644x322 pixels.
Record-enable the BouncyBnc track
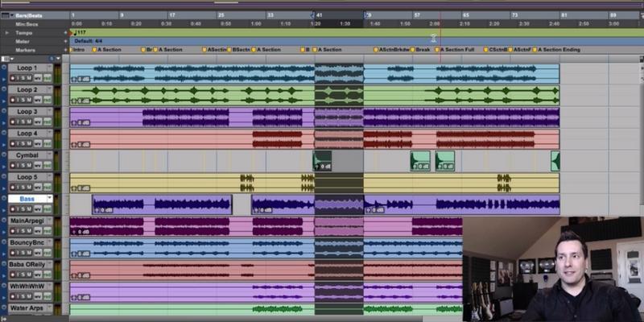(12, 253)
